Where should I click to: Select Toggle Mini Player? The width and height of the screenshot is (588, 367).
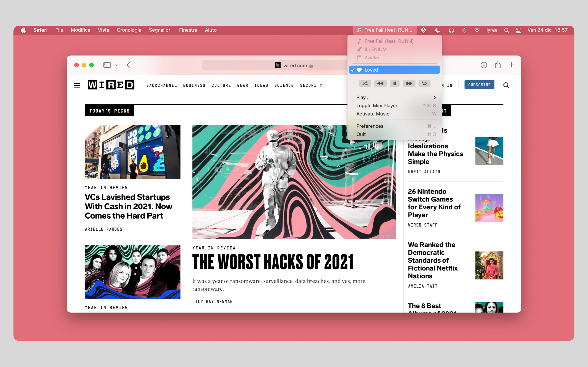(377, 106)
